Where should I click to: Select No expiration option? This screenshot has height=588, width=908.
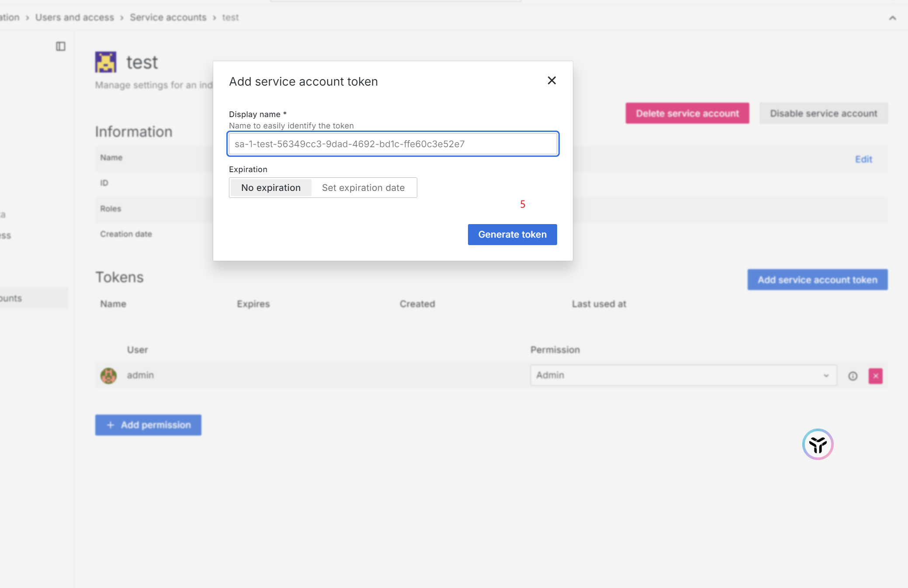click(270, 188)
